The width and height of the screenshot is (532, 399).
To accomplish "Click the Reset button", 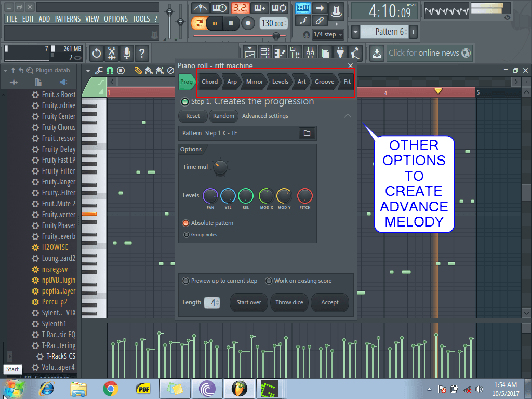I will click(193, 116).
